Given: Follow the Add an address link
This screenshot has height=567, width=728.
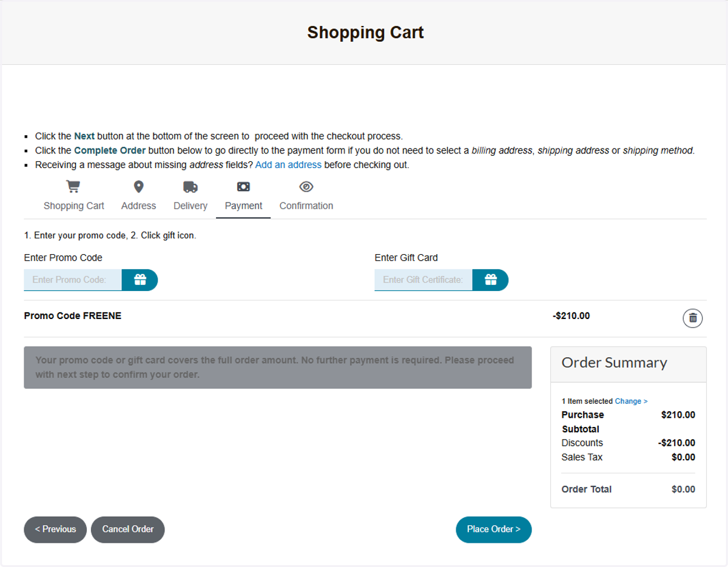Looking at the screenshot, I should (288, 165).
